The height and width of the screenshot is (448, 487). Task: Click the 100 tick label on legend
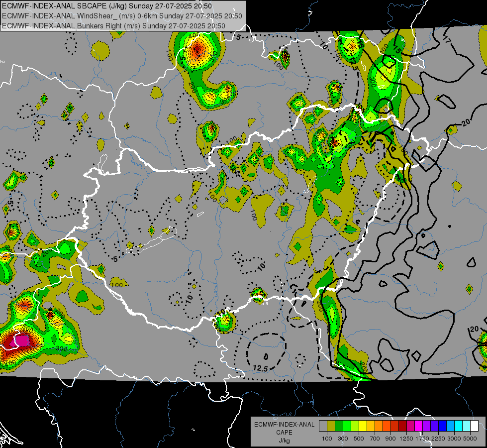(327, 439)
